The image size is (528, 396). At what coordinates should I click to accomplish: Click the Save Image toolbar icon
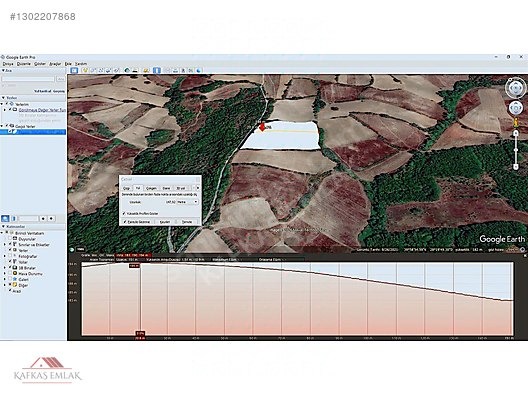click(183, 70)
